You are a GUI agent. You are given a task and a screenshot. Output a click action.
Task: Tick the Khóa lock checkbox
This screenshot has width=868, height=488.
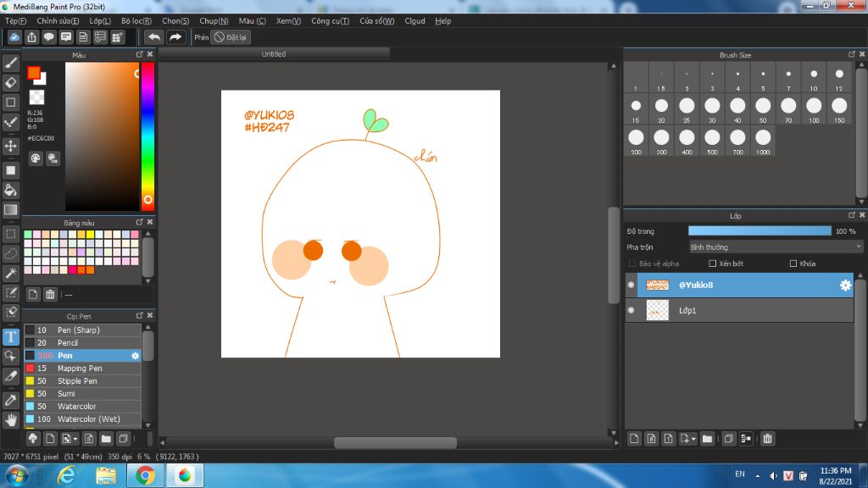coord(793,263)
